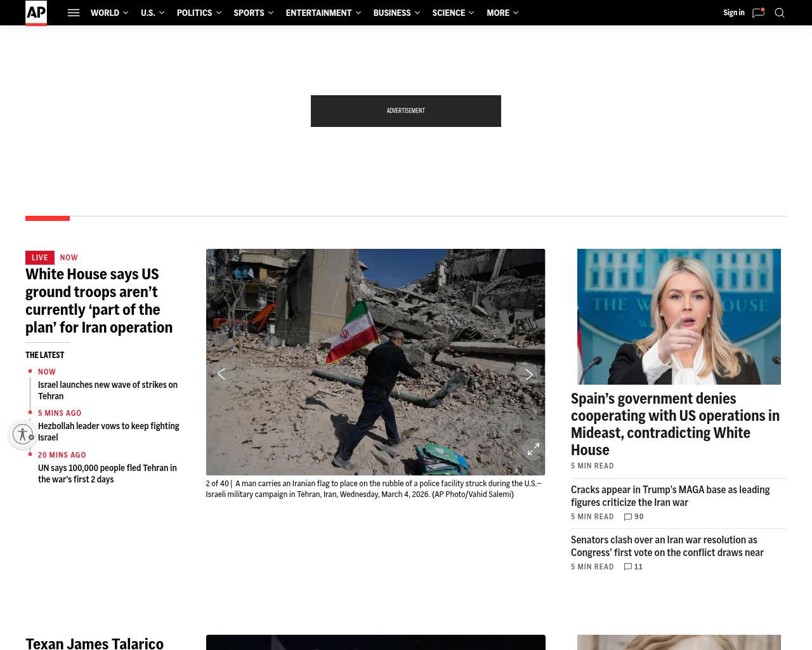The image size is (812, 650).
Task: Open Spain's government denies cooperating headline
Action: (x=675, y=424)
